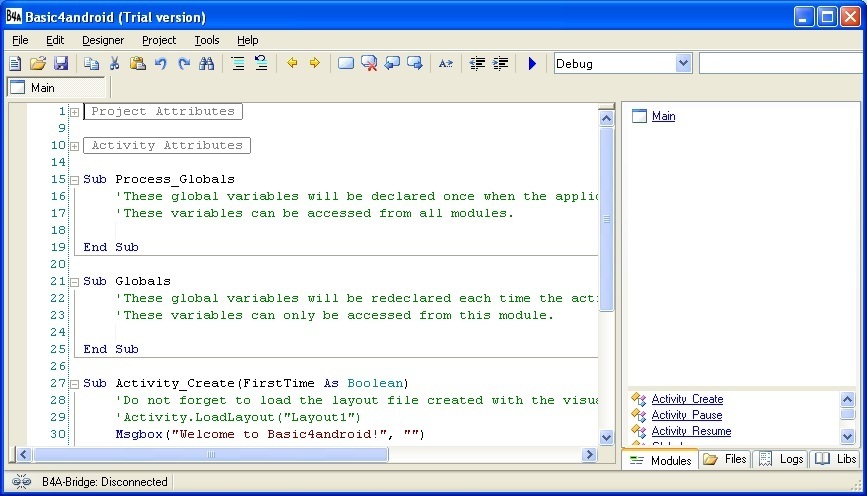Jump to the Activity_Create sub
Screen dimensions: 867x496
coord(687,399)
